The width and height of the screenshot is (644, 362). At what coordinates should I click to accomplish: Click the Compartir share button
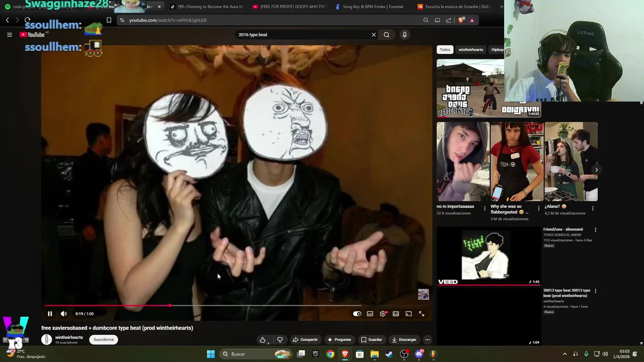(305, 339)
